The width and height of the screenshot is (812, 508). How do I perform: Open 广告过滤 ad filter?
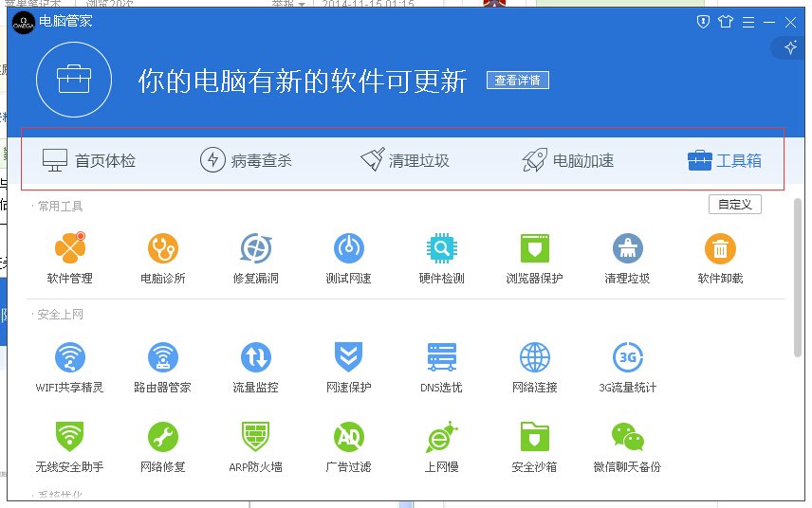348,447
